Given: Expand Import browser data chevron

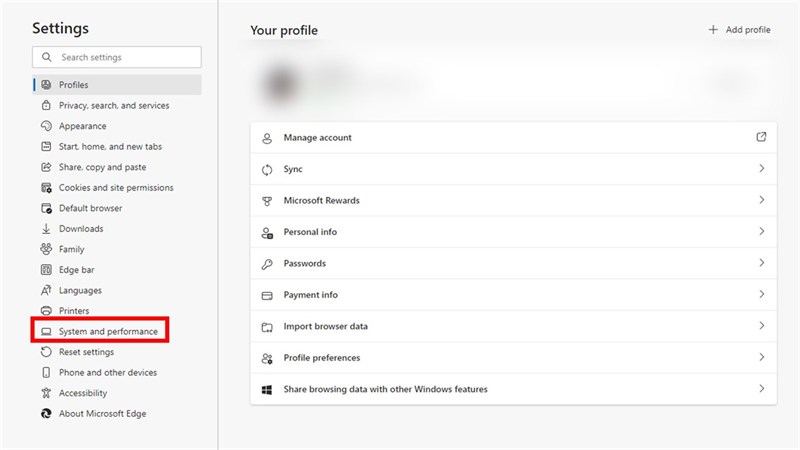Looking at the screenshot, I should (762, 326).
